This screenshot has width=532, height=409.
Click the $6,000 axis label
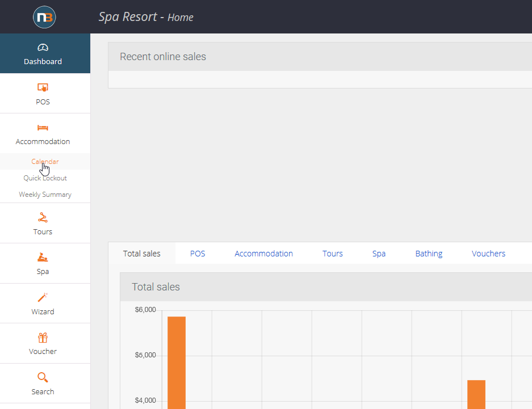(x=145, y=310)
